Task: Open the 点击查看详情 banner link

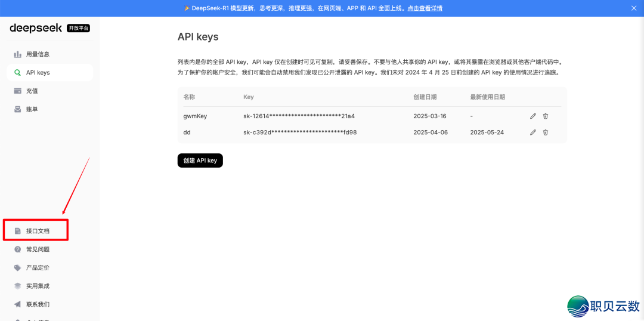Action: 425,8
